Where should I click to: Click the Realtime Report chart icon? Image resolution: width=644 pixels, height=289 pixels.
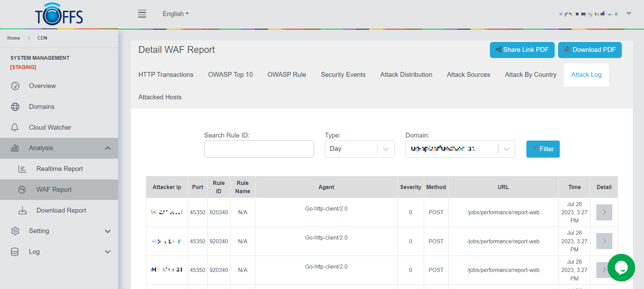point(23,169)
